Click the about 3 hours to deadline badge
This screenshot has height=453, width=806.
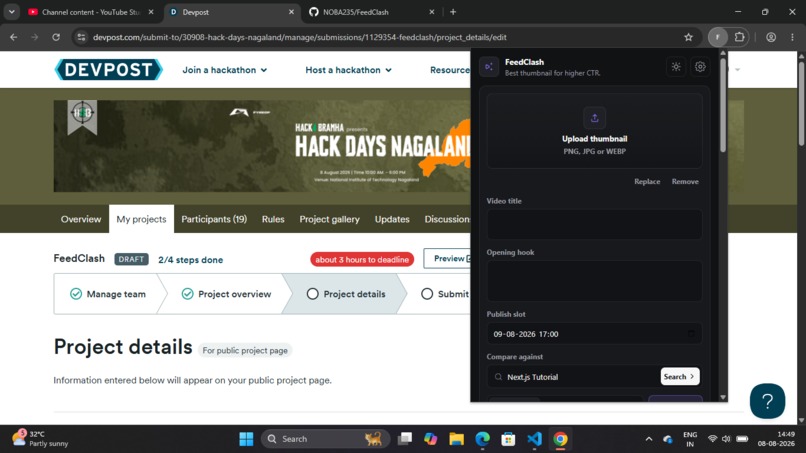point(362,260)
